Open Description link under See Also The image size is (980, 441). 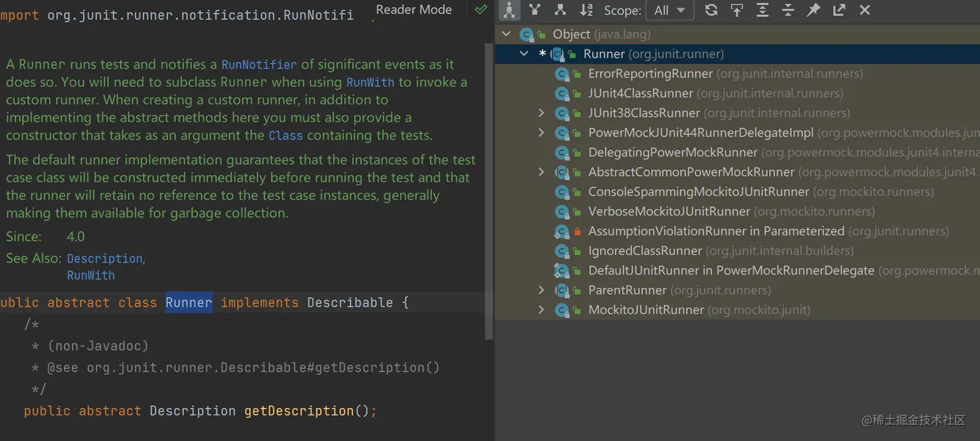point(104,258)
